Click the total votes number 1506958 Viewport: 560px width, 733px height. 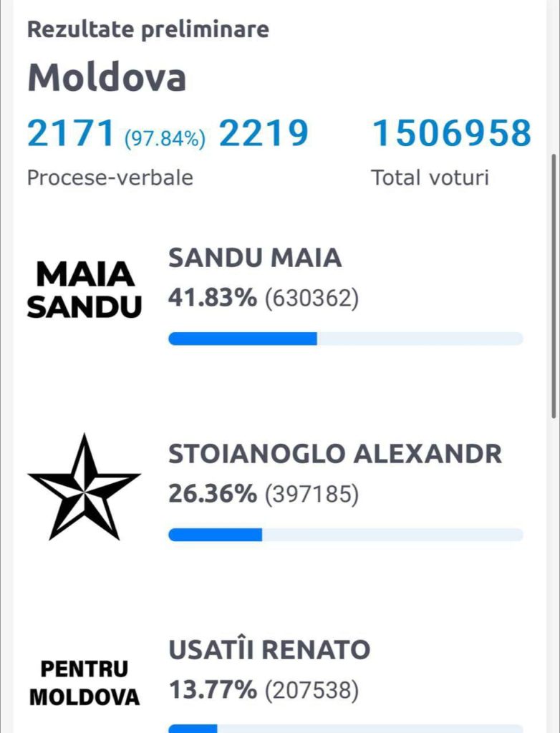click(x=452, y=134)
